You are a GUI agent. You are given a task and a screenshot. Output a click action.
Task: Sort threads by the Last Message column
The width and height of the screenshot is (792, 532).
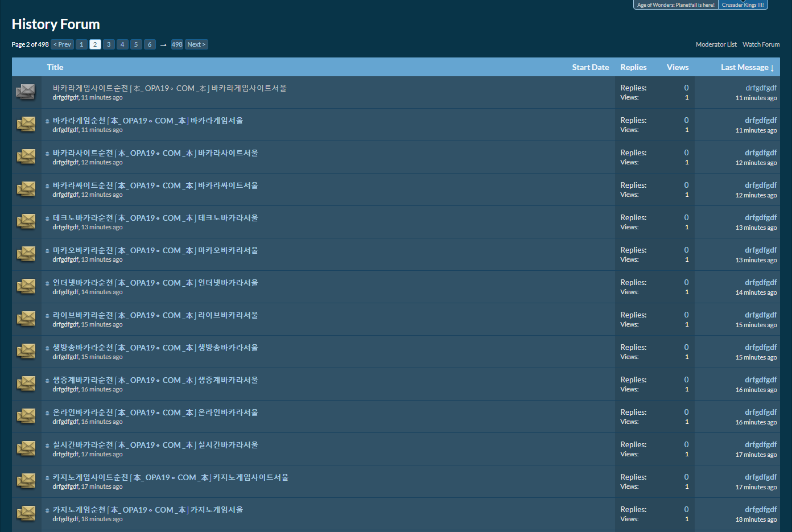click(x=746, y=67)
